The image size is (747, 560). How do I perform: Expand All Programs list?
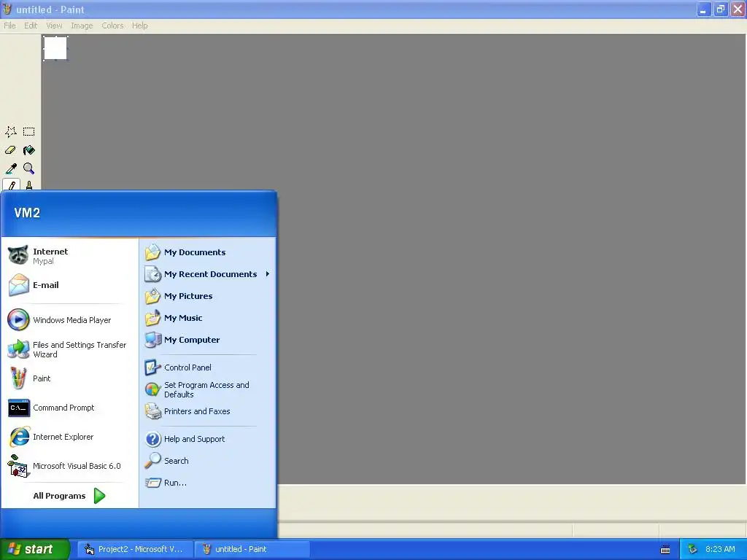[69, 496]
